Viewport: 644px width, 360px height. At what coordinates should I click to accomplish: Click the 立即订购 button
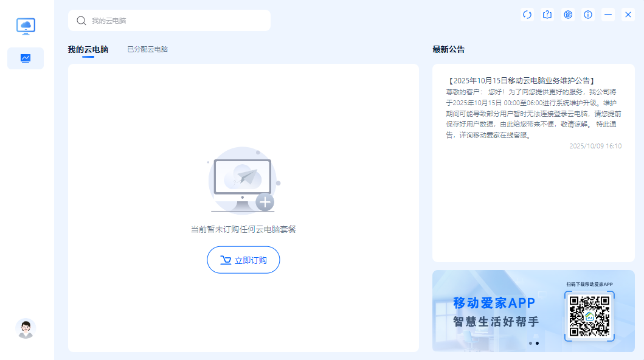click(243, 260)
